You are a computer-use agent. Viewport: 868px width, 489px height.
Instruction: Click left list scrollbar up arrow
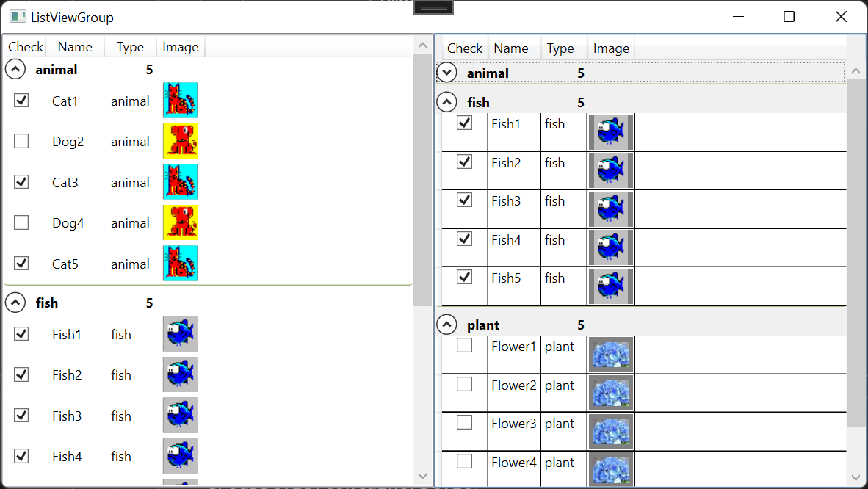point(422,46)
